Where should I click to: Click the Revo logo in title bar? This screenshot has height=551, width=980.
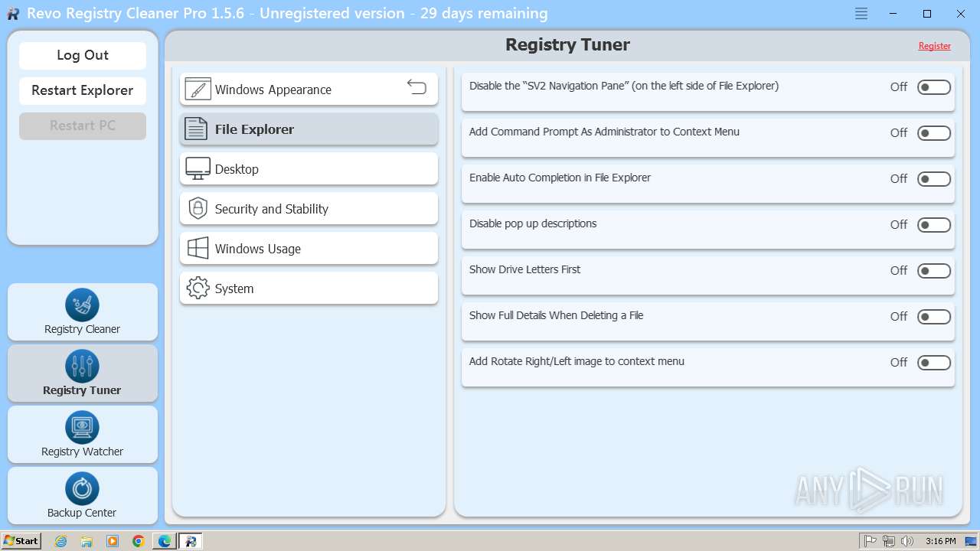point(13,14)
